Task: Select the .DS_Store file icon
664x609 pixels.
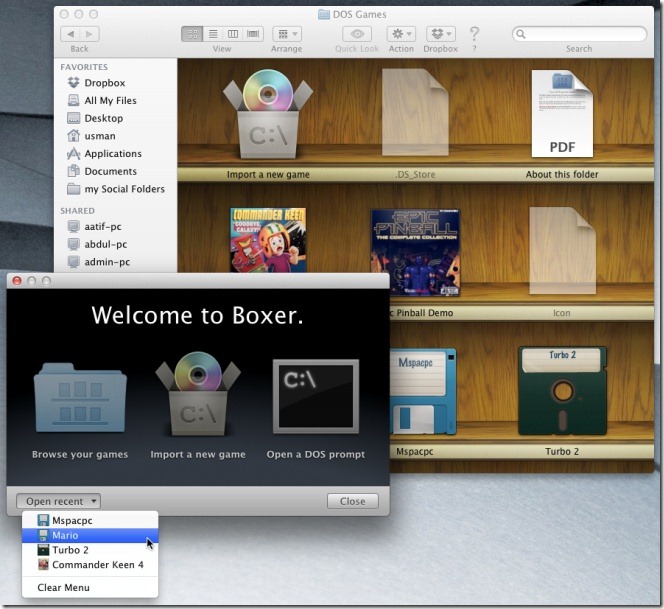Action: [x=415, y=113]
